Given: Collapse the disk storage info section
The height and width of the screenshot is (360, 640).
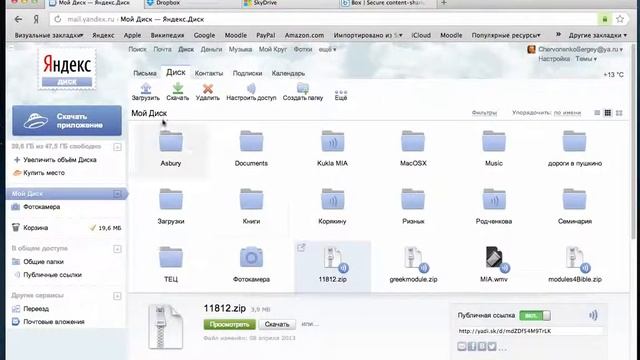Looking at the screenshot, I should 117,147.
